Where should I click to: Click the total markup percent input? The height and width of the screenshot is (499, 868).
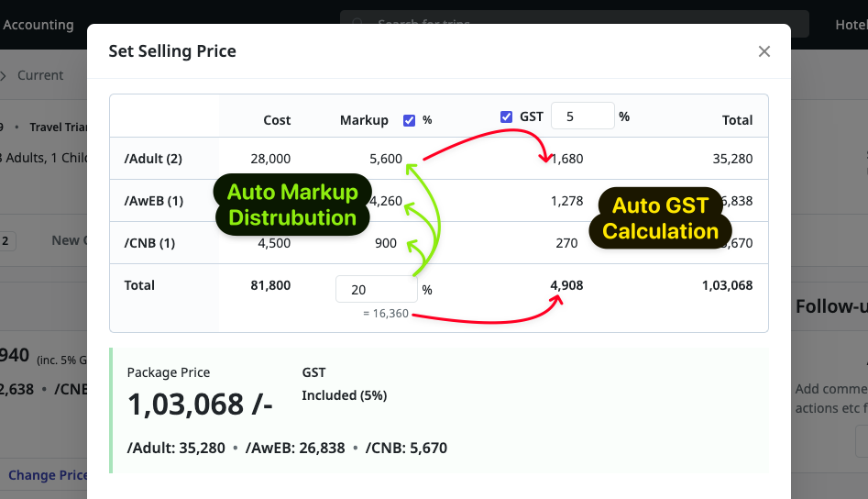click(x=376, y=289)
